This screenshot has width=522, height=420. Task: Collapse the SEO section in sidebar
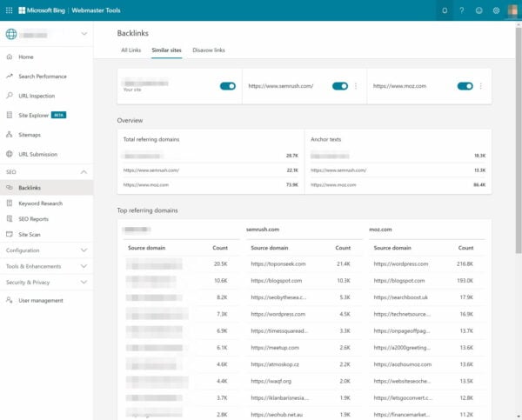click(84, 172)
